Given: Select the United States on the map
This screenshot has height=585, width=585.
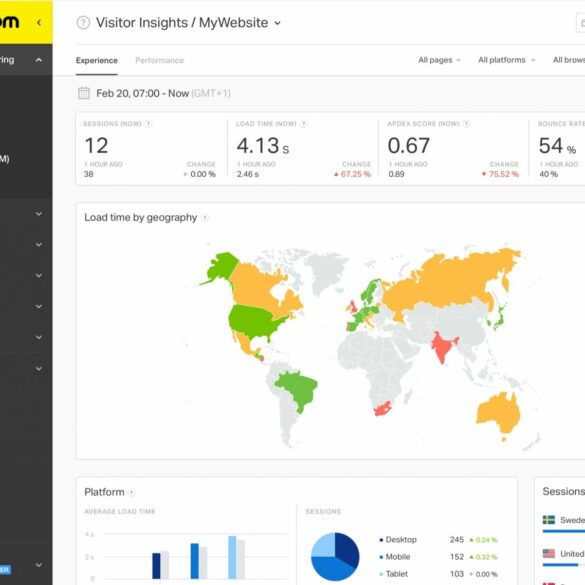Looking at the screenshot, I should pos(254,321).
